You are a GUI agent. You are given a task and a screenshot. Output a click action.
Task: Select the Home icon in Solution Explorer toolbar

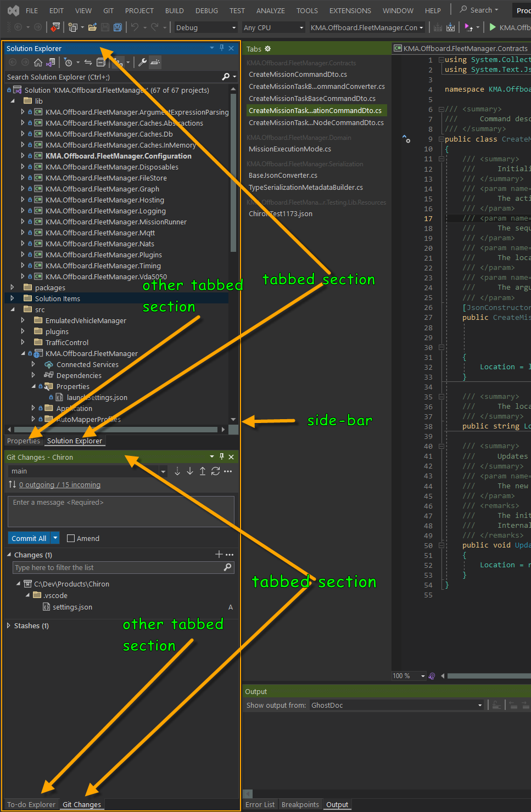[x=39, y=62]
